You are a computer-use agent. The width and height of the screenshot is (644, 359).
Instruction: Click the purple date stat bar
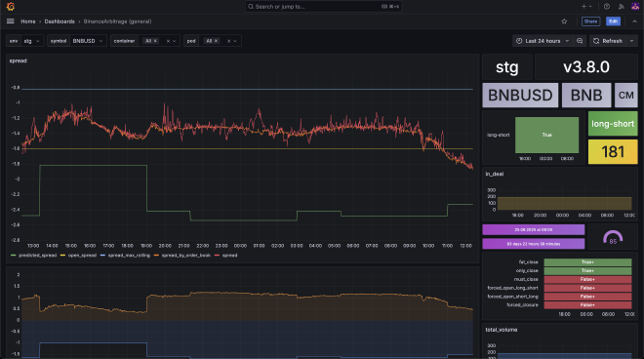click(533, 229)
